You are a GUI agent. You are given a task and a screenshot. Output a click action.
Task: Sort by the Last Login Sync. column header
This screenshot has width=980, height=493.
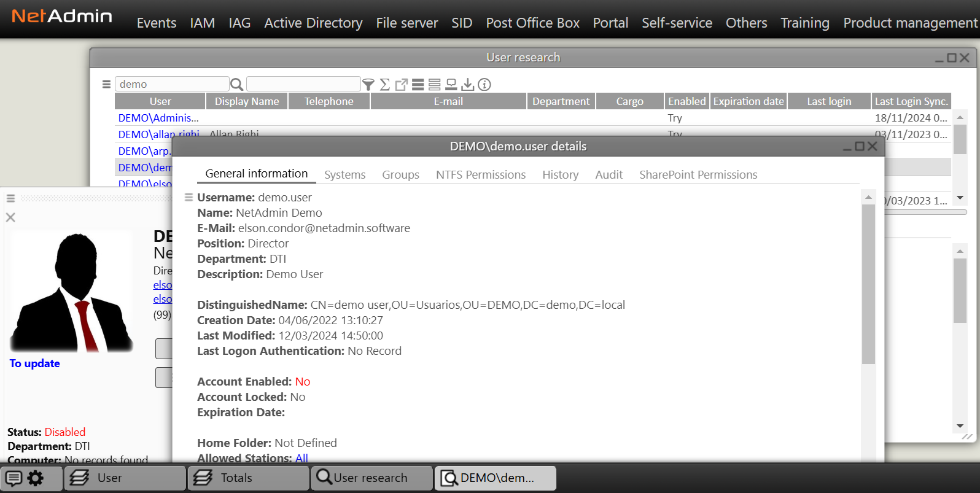coord(911,101)
